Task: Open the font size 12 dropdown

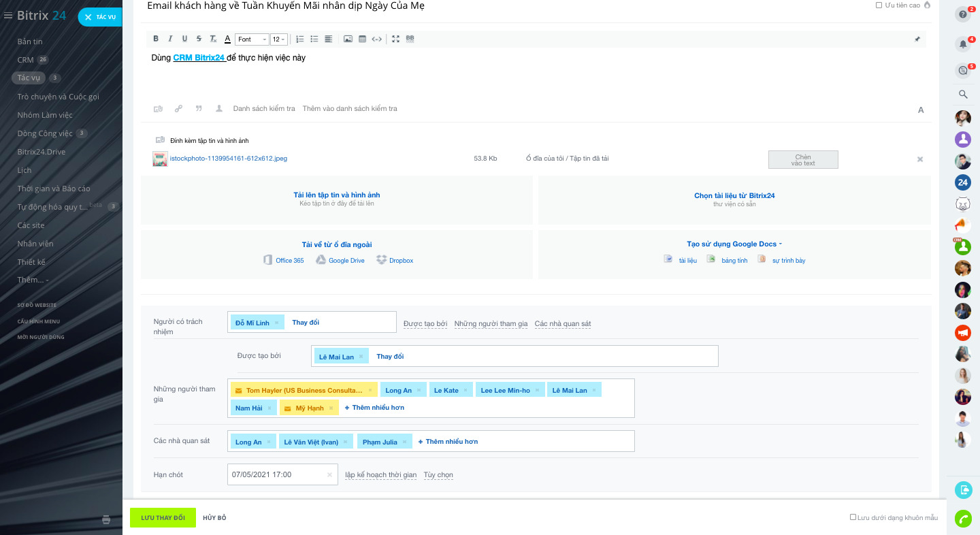Action: click(x=278, y=39)
